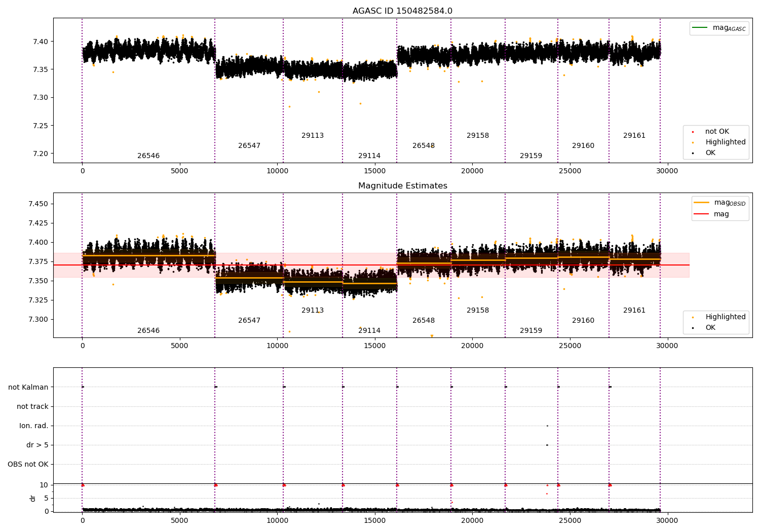Image resolution: width=760 pixels, height=532 pixels.
Task: Click obsid label 29113 in Magnitude Estimates plot
Action: pos(313,311)
